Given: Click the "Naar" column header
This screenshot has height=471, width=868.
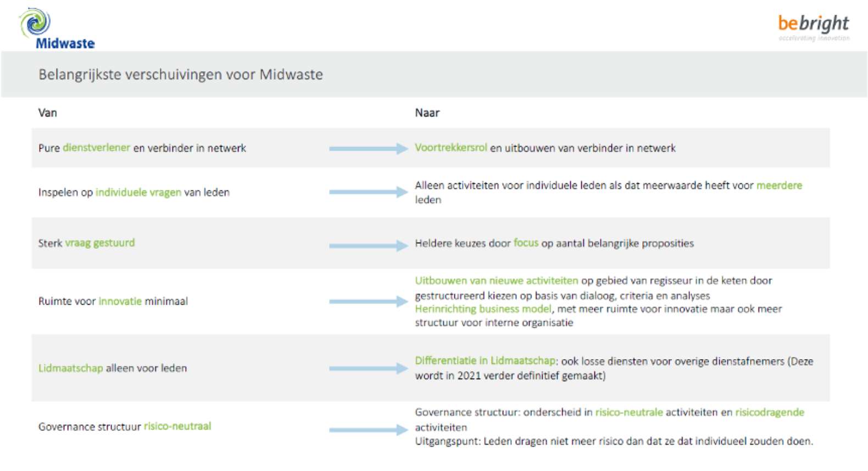Looking at the screenshot, I should tap(427, 113).
